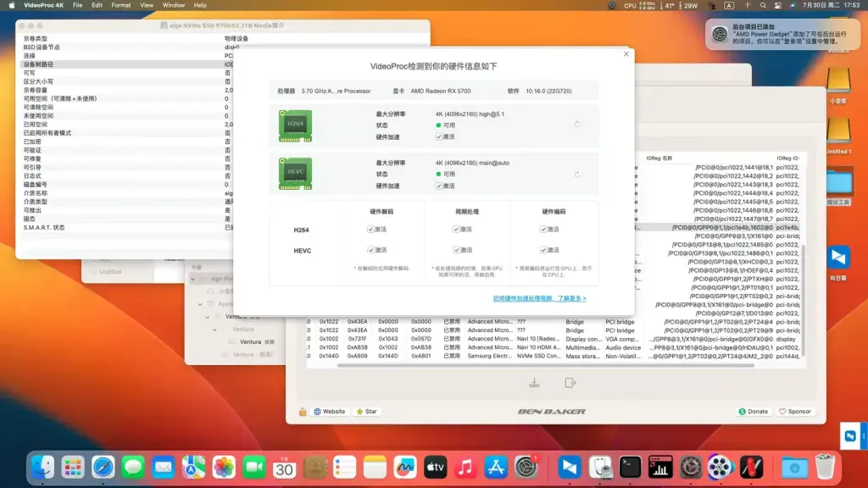Click the date and time in menu bar

[x=832, y=6]
